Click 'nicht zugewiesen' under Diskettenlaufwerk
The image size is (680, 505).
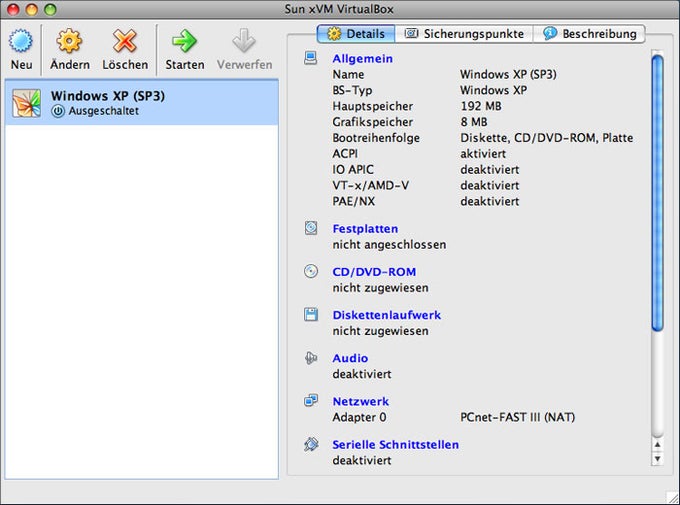click(380, 331)
